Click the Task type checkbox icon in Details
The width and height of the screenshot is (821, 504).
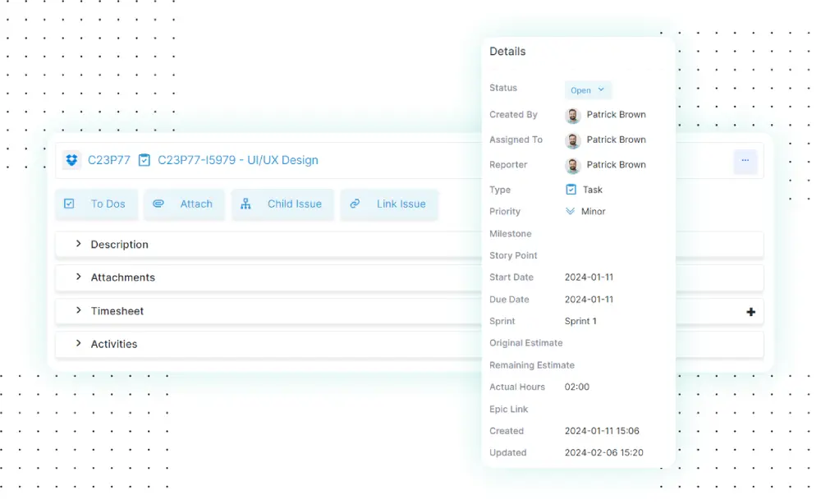(571, 190)
